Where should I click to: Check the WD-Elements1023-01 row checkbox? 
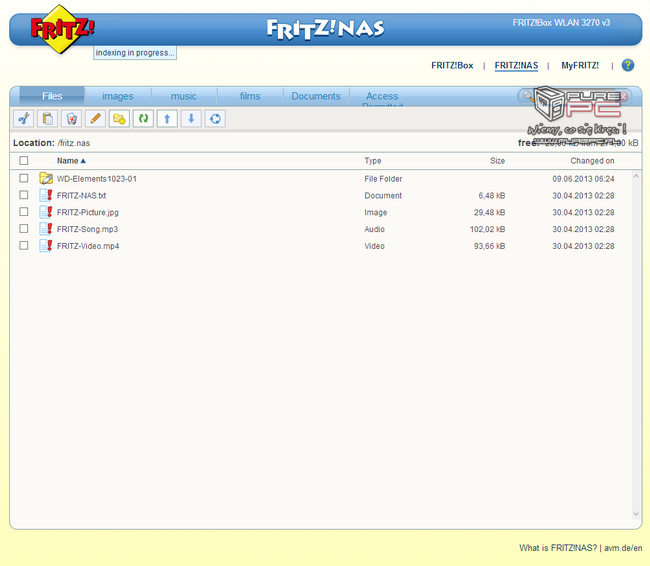[x=24, y=178]
